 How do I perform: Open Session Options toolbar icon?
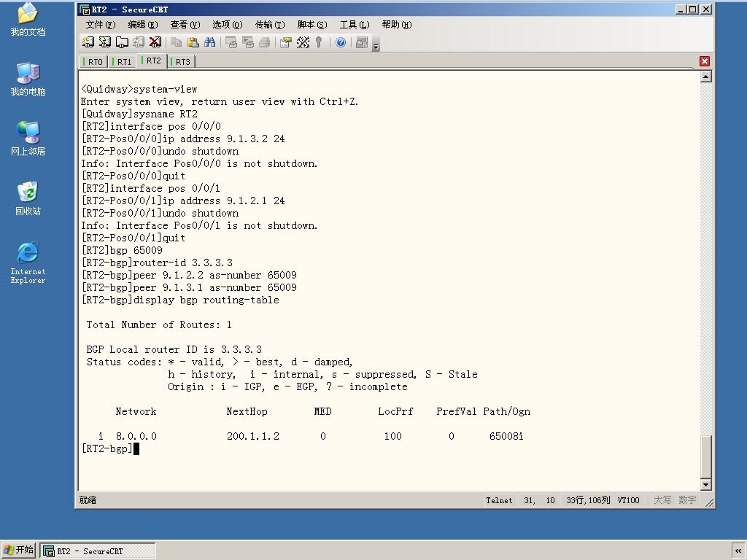click(286, 42)
